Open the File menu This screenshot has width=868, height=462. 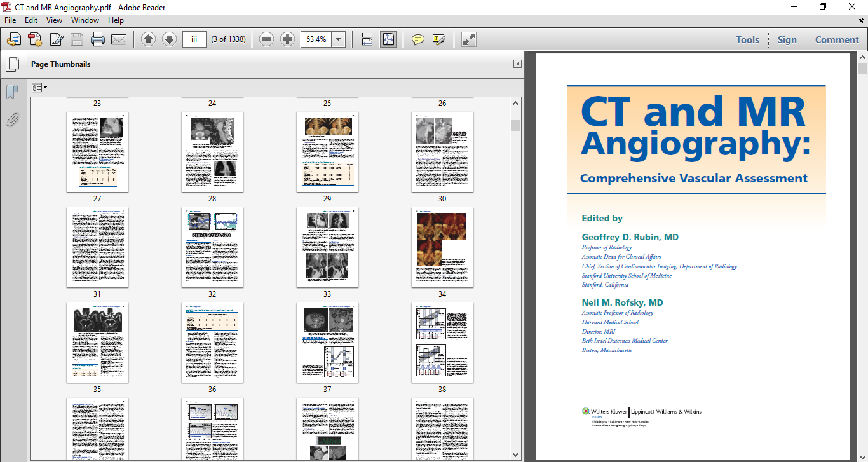(x=10, y=20)
